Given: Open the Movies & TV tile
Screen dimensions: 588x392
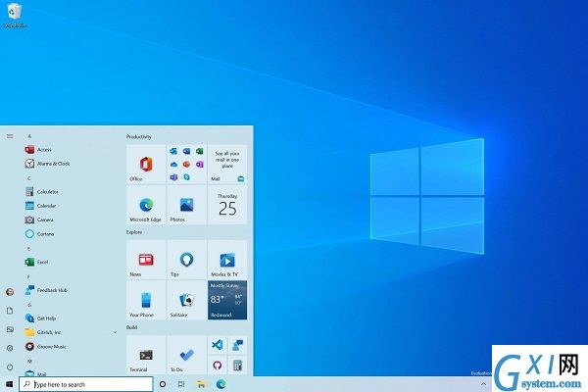Looking at the screenshot, I should point(227,260).
